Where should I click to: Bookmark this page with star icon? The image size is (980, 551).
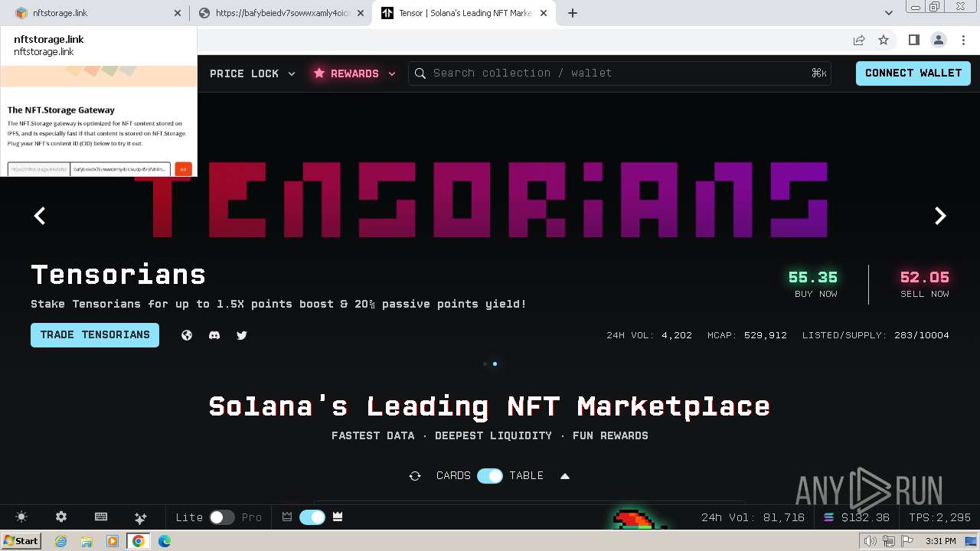(884, 40)
